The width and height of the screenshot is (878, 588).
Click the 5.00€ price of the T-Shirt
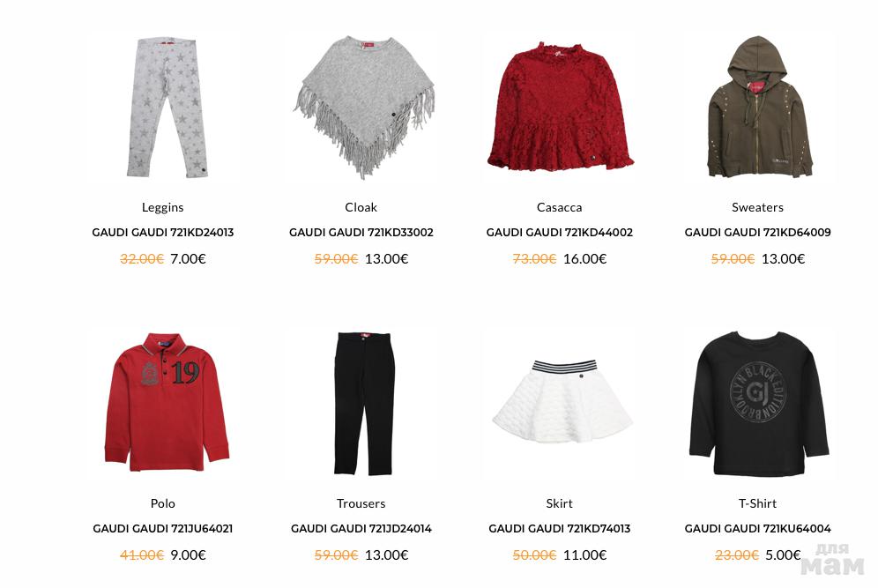coord(783,555)
